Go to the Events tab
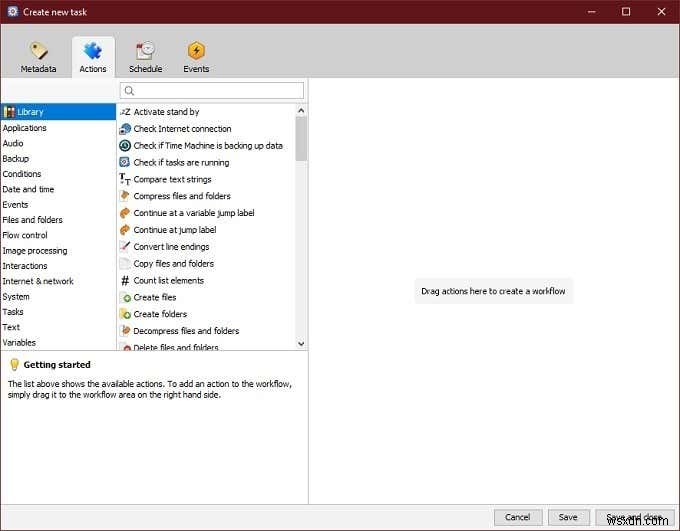 coord(196,57)
